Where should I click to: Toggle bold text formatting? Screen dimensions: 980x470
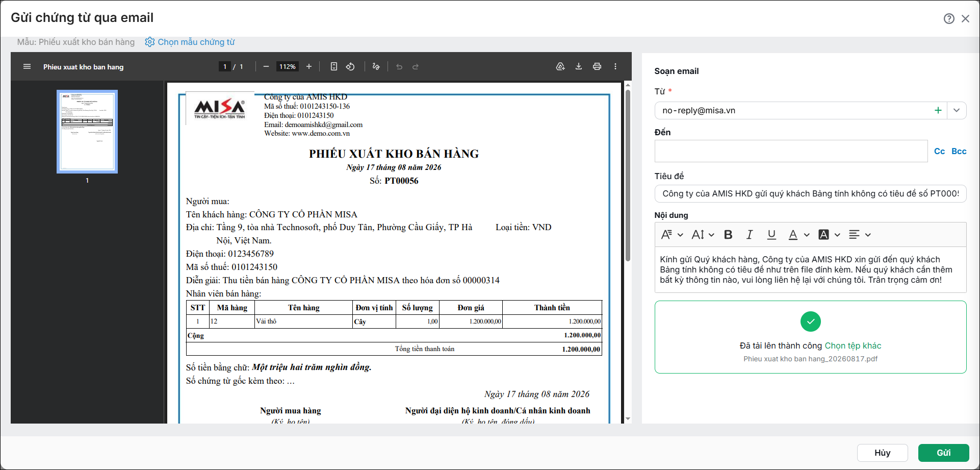click(x=728, y=235)
